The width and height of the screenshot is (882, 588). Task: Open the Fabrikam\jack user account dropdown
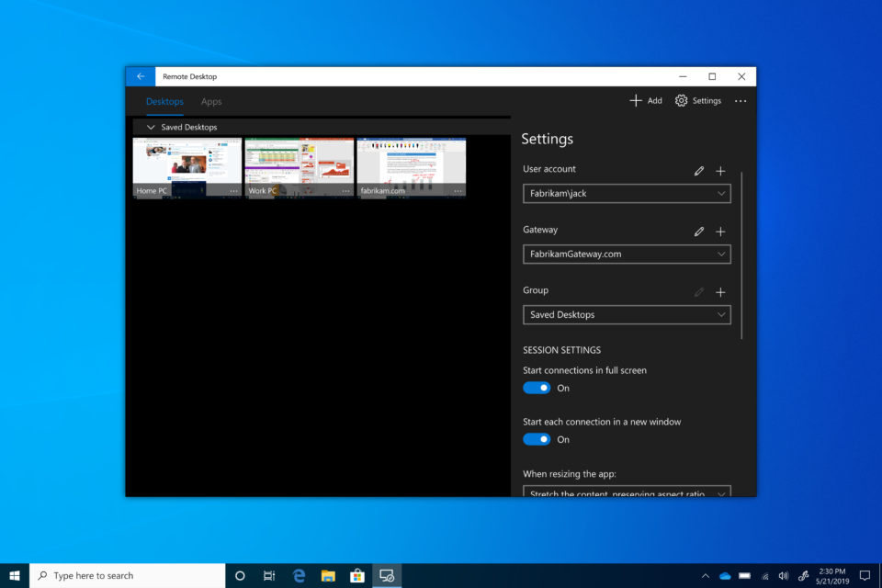(x=627, y=194)
